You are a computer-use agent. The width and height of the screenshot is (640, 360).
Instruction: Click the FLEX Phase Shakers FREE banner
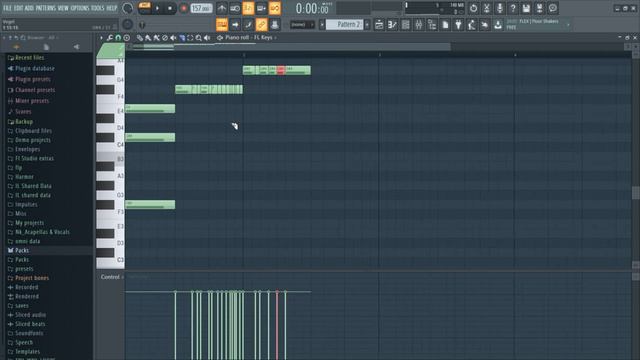click(538, 24)
